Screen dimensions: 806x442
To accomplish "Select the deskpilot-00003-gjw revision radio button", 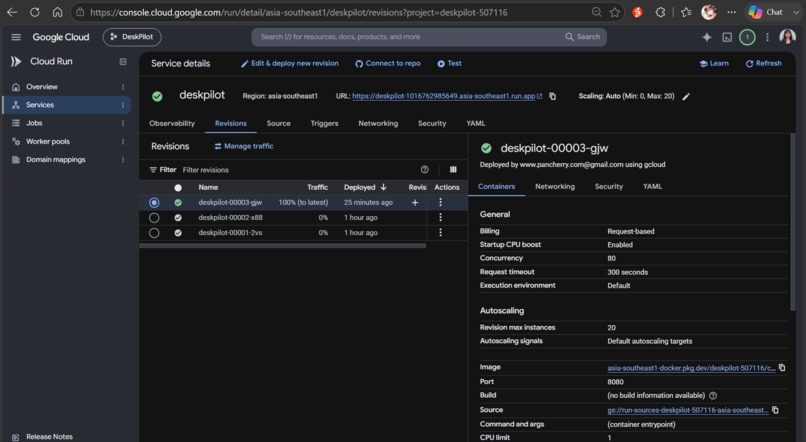I will pyautogui.click(x=154, y=202).
